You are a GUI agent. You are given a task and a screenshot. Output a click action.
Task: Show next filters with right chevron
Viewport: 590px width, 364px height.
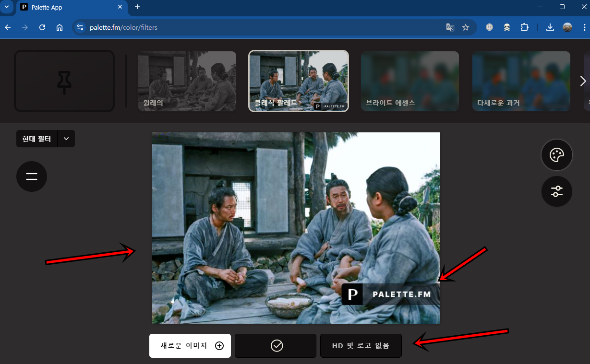pos(583,81)
